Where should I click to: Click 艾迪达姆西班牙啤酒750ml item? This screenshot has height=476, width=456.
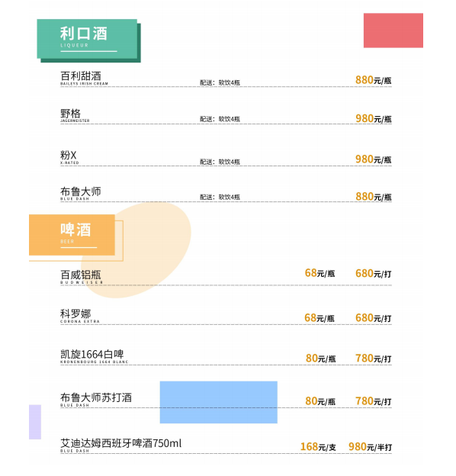click(x=120, y=445)
